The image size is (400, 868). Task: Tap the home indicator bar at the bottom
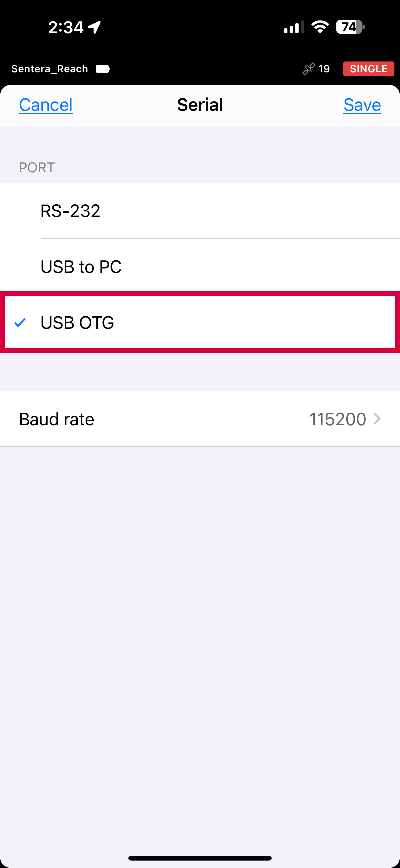(200, 858)
